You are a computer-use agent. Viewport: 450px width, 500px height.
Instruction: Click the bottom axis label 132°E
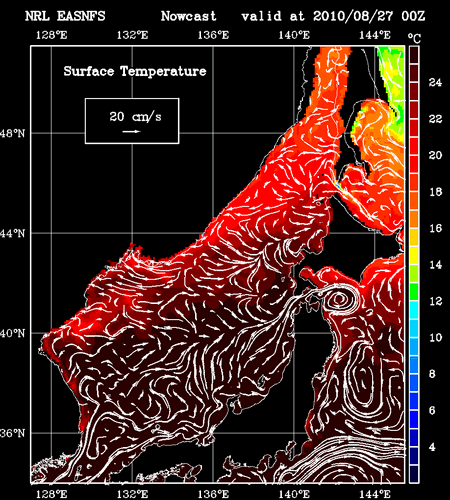[x=132, y=494]
